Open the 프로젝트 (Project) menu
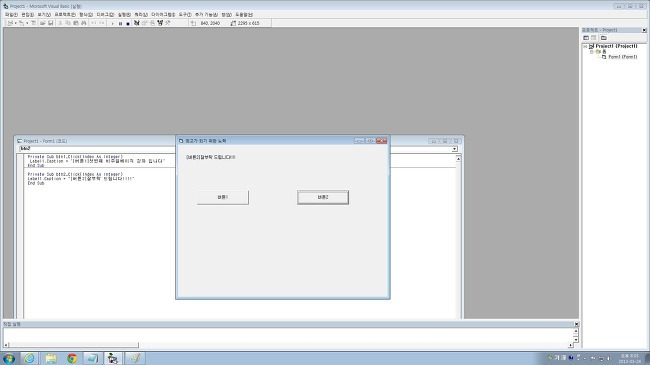 [x=65, y=15]
